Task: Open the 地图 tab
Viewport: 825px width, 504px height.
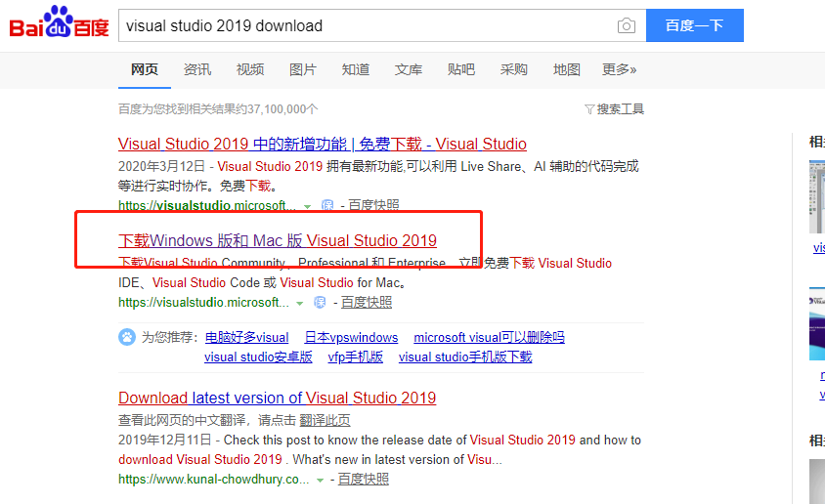Action: coord(567,69)
